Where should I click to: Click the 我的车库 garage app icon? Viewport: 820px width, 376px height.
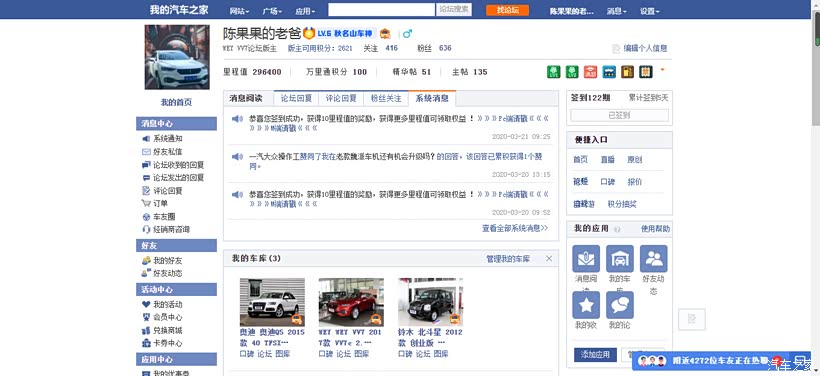(620, 259)
